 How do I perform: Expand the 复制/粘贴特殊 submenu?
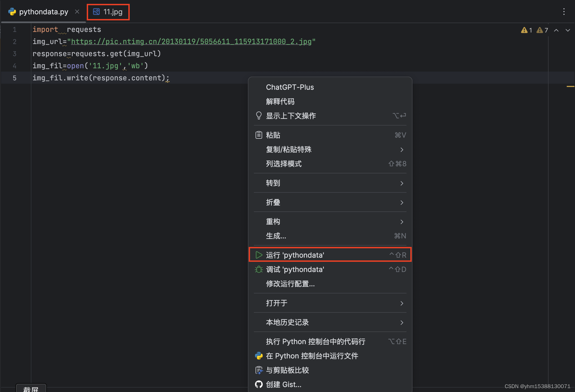pyautogui.click(x=330, y=149)
